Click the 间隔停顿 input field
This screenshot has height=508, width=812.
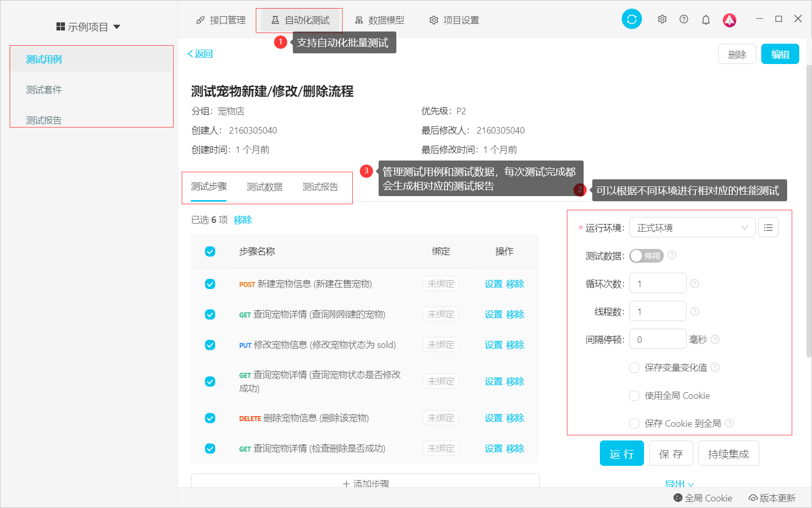point(658,339)
